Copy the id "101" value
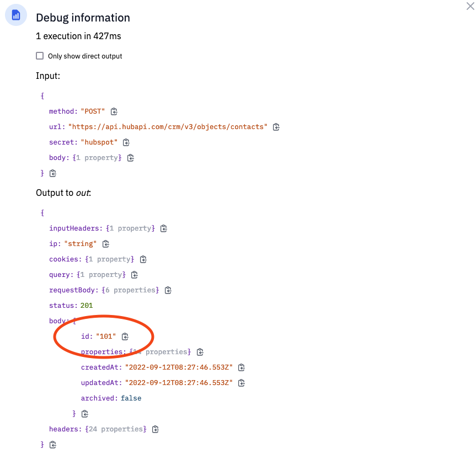 coord(125,337)
